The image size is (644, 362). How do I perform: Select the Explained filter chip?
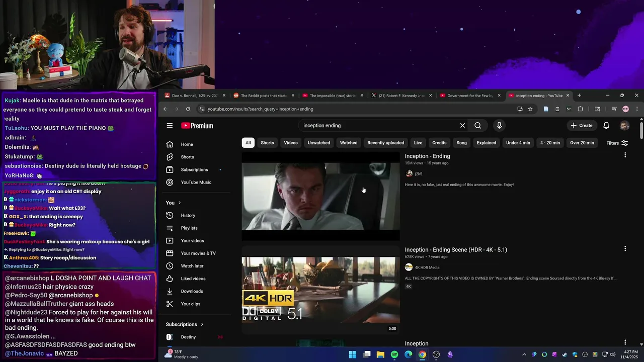click(x=487, y=143)
